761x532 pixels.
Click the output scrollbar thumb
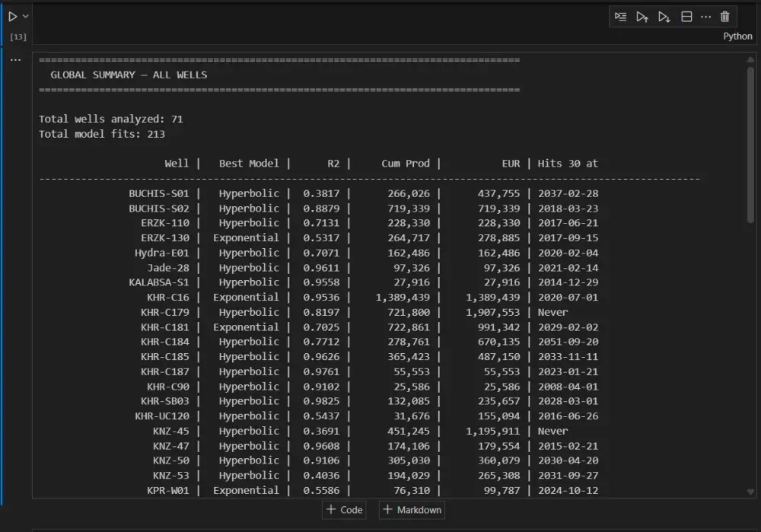tap(750, 144)
